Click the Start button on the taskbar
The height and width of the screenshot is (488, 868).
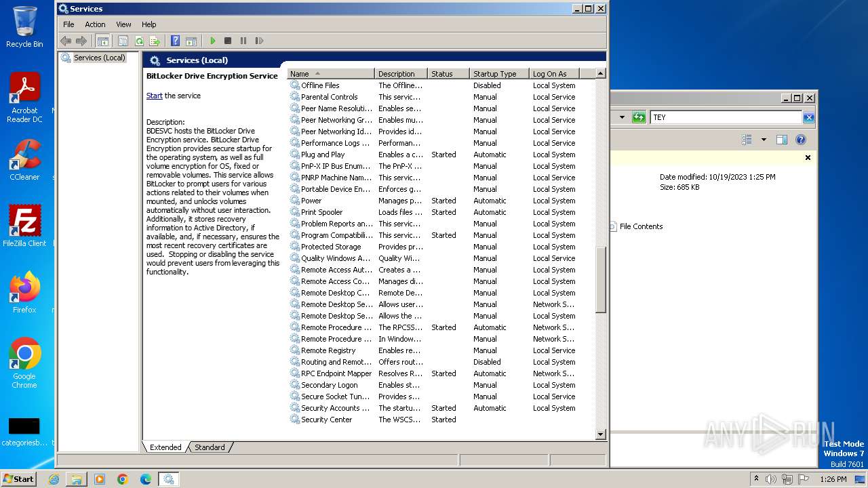(x=18, y=479)
